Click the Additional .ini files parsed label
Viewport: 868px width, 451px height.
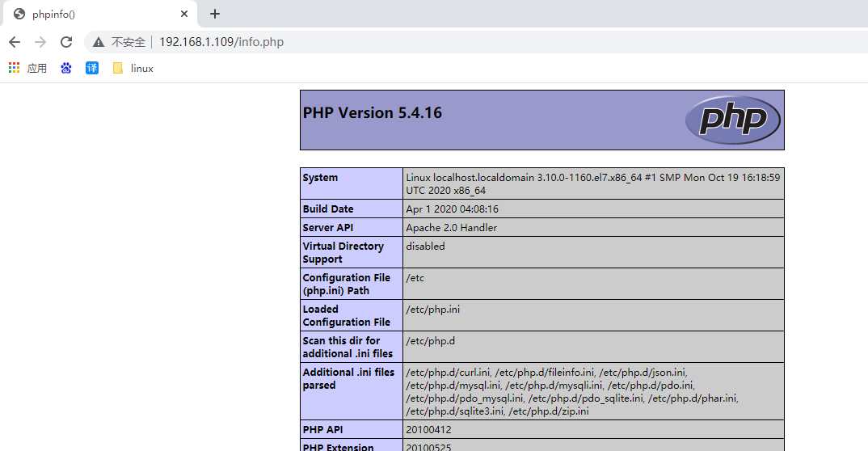pos(349,378)
